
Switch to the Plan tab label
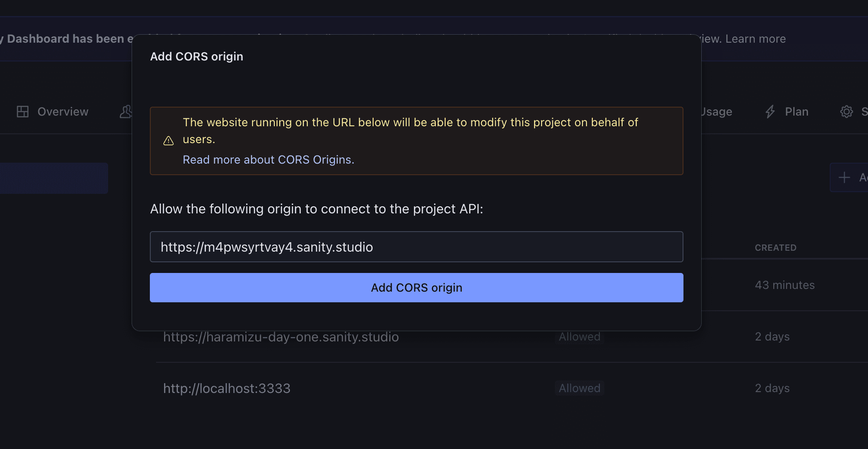tap(796, 112)
